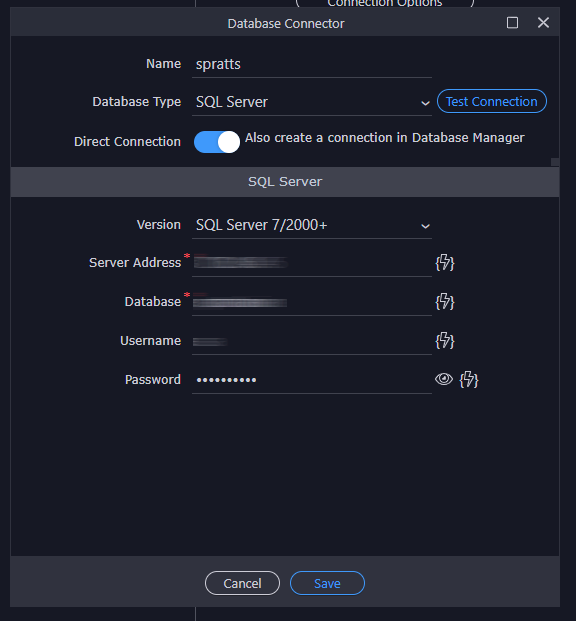Click Test Connection button

coord(492,101)
